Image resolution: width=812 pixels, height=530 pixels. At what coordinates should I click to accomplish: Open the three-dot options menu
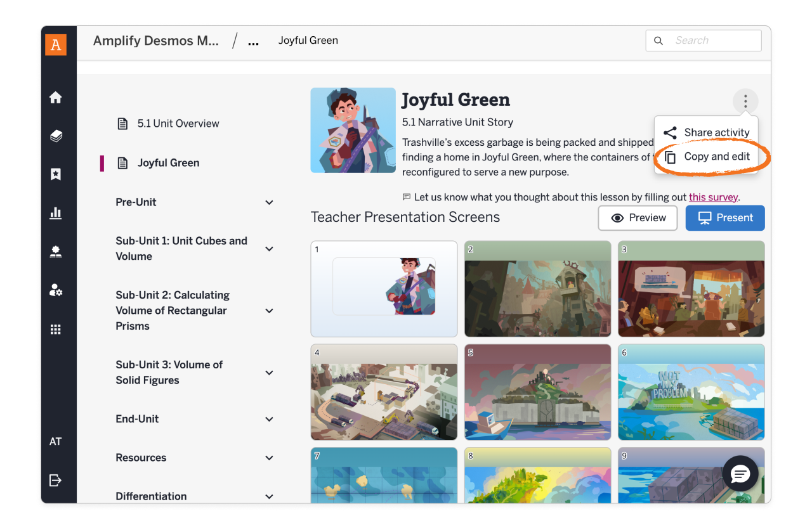click(x=745, y=101)
